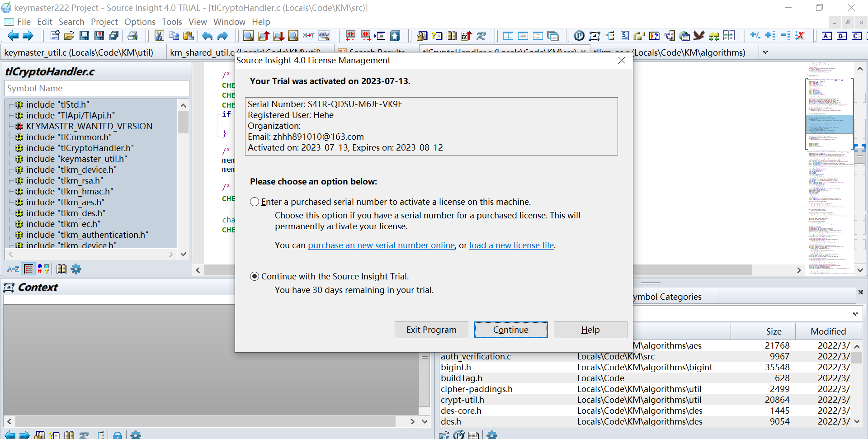
Task: Select bigint.h in project file list
Action: (x=456, y=367)
